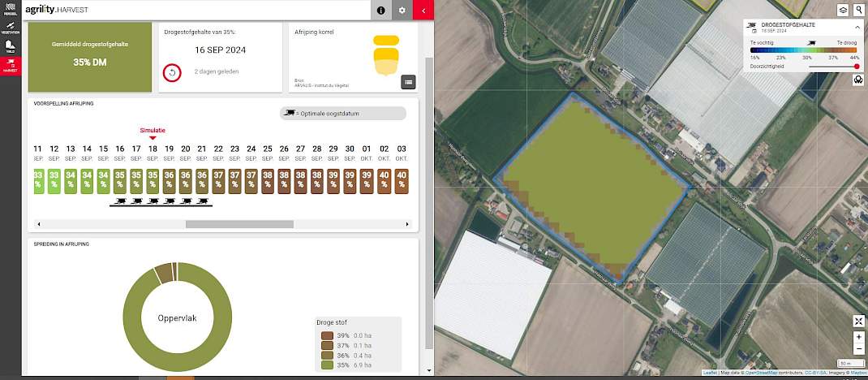Click the forecast scrollbar right arrow
The image size is (868, 380).
pos(407,224)
